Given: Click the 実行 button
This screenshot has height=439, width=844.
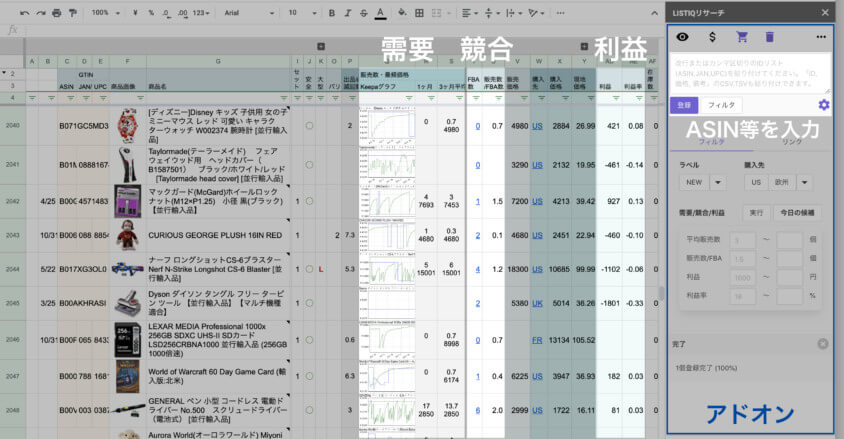Looking at the screenshot, I should (756, 213).
